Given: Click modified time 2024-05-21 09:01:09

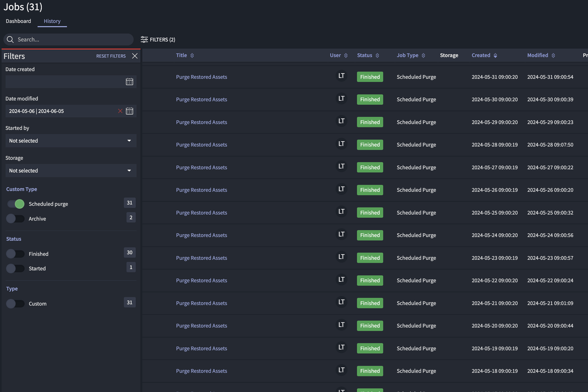Looking at the screenshot, I should tap(550, 303).
